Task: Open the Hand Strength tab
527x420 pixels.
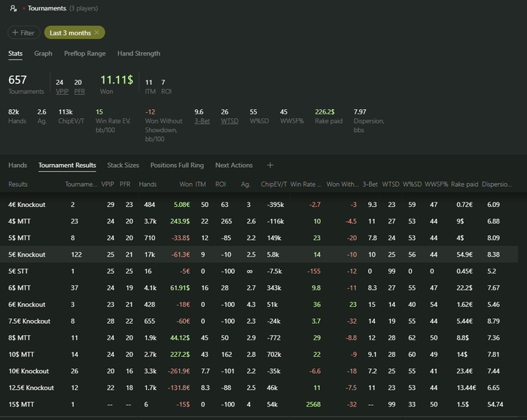Action: [x=139, y=53]
